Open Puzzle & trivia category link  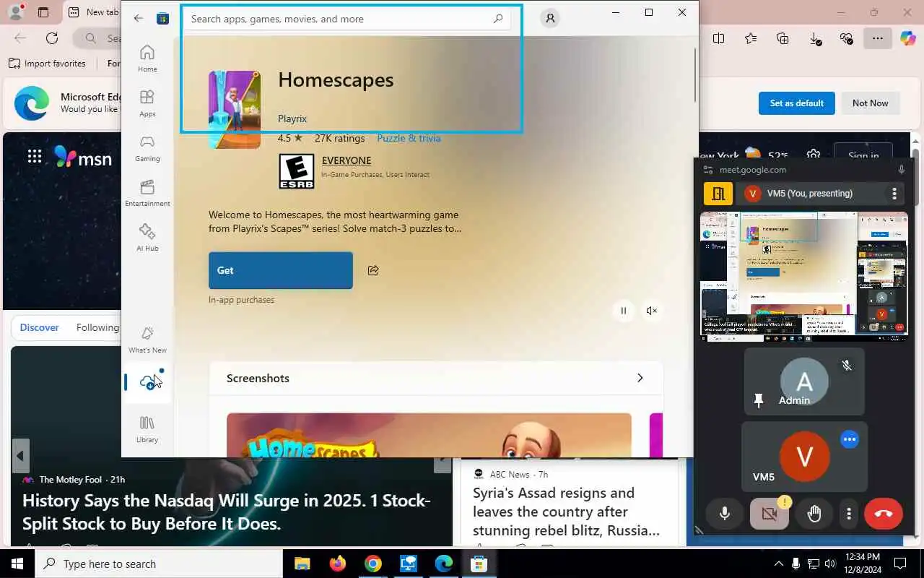[x=409, y=138]
